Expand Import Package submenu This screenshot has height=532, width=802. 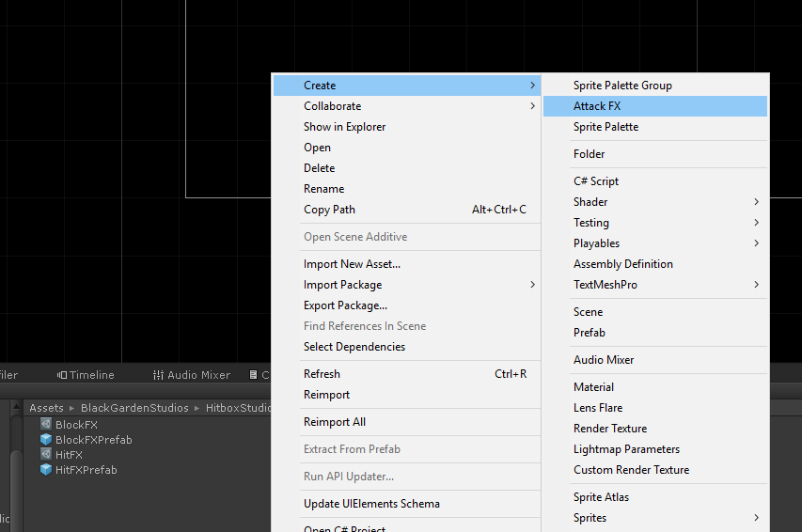coord(406,285)
